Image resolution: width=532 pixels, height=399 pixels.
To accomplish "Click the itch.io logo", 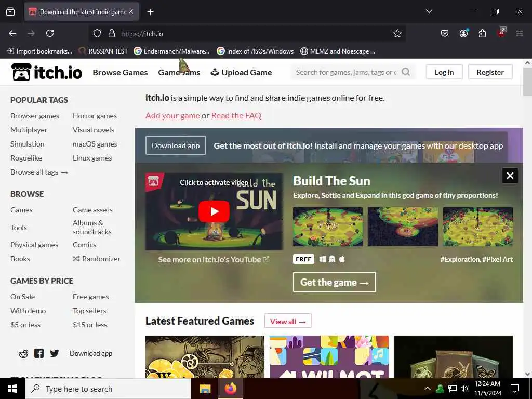I will coord(47,72).
